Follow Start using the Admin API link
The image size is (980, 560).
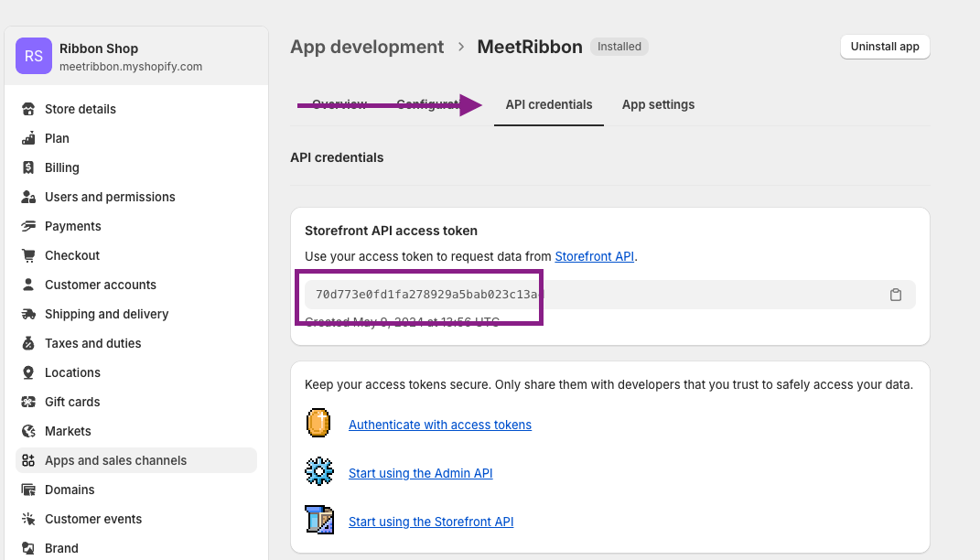(x=420, y=473)
